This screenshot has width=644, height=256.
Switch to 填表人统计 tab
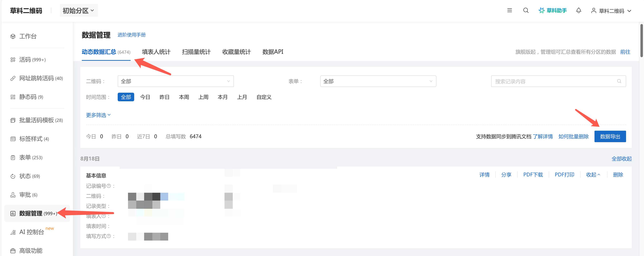[156, 52]
